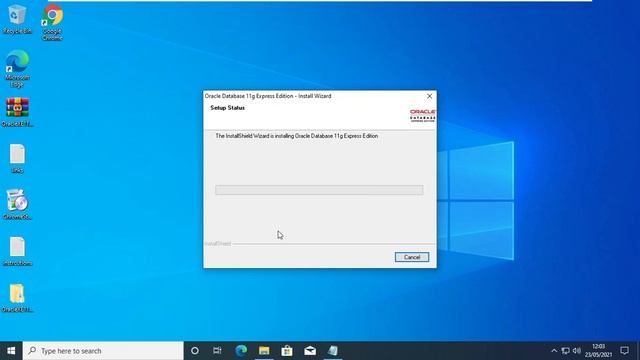Screen dimensions: 640x360
Task: Show hidden system tray icons
Action: [x=554, y=351]
